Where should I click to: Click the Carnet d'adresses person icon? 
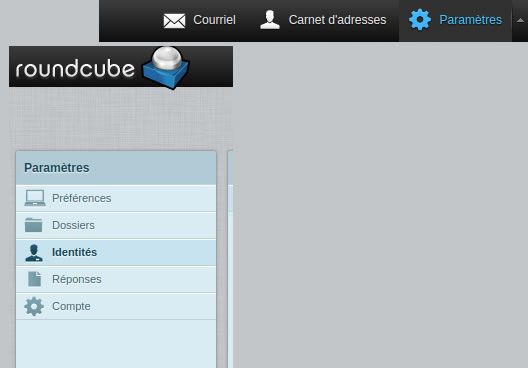coord(270,20)
